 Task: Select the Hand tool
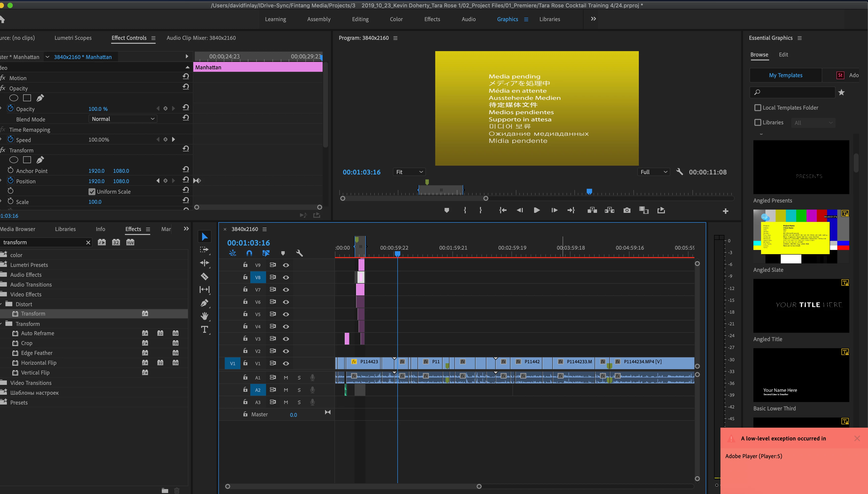pos(204,316)
